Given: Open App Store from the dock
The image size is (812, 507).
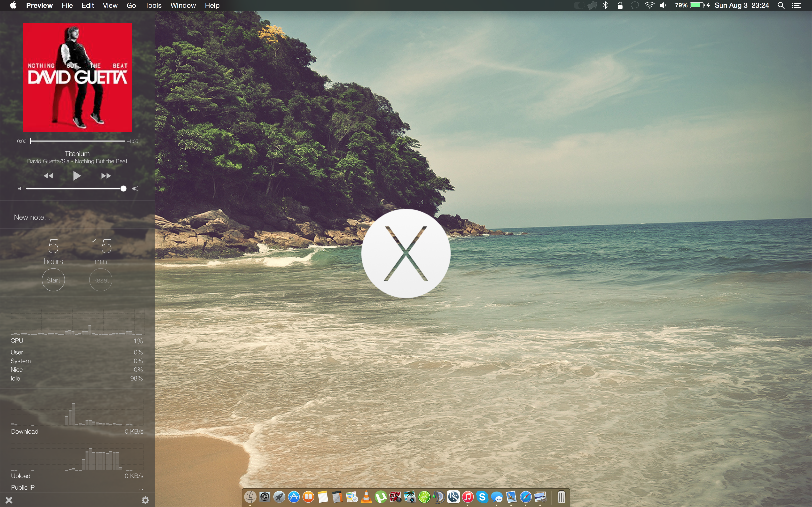Looking at the screenshot, I should pos(294,497).
